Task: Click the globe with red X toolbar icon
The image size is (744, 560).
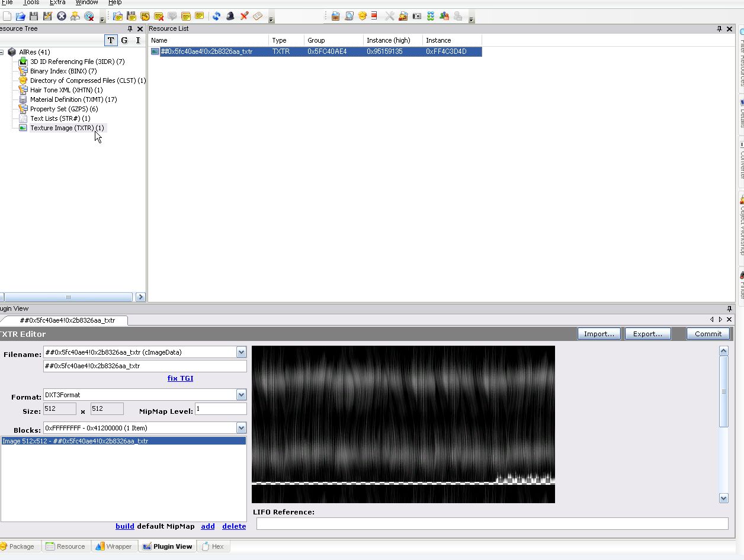Action: point(89,16)
